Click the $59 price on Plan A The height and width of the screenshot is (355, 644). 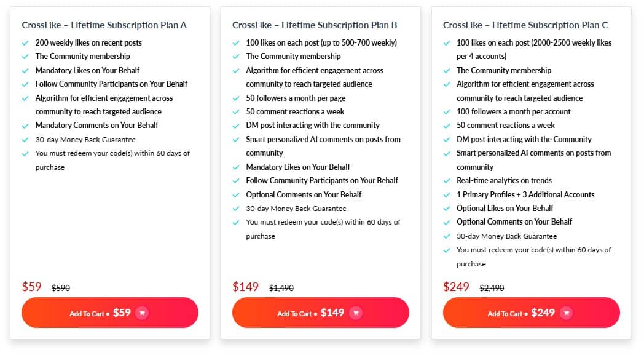tap(31, 286)
